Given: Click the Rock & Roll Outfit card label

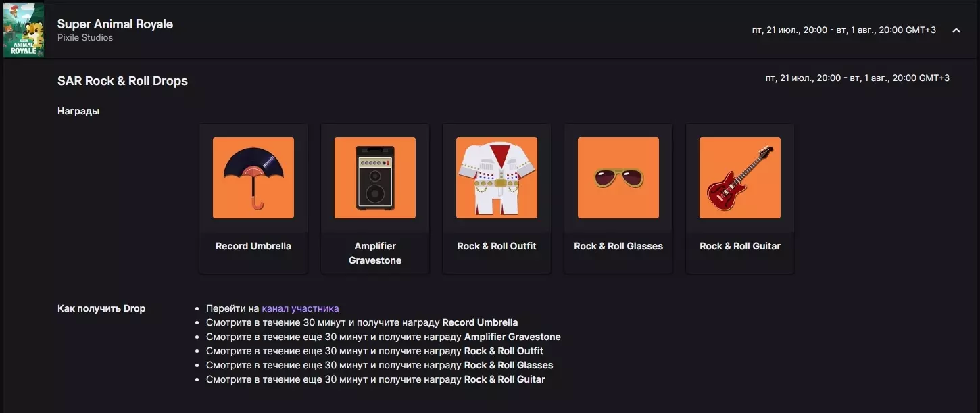Looking at the screenshot, I should pos(497,246).
